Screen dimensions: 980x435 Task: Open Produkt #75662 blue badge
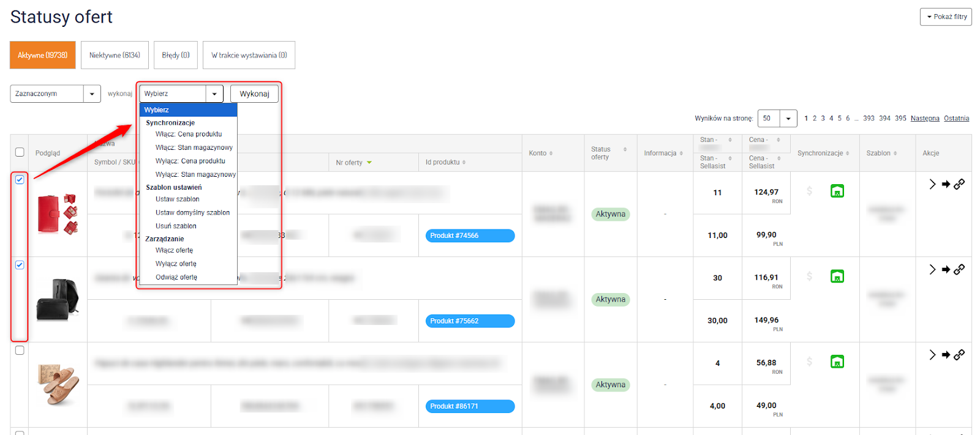tap(470, 321)
